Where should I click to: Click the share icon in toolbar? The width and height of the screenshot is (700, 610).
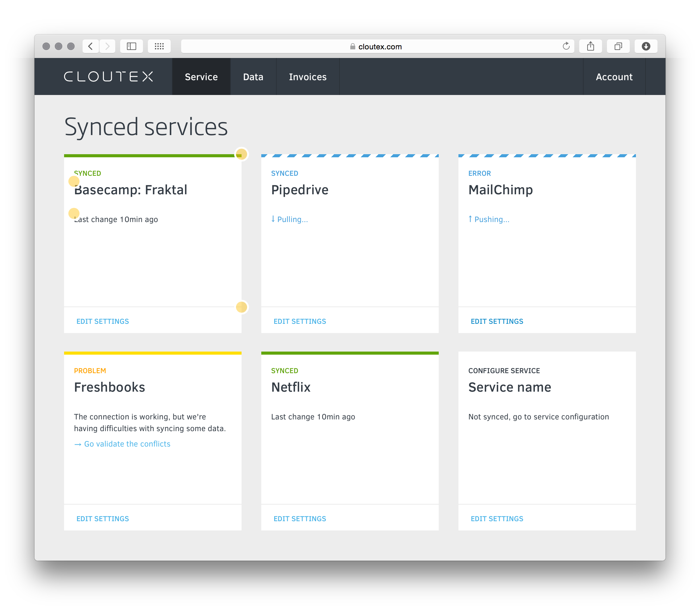point(591,46)
